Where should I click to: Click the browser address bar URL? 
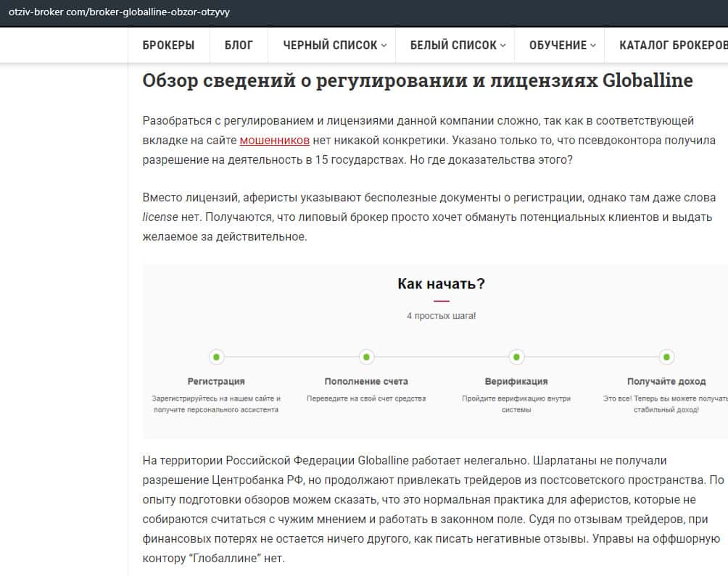point(119,13)
